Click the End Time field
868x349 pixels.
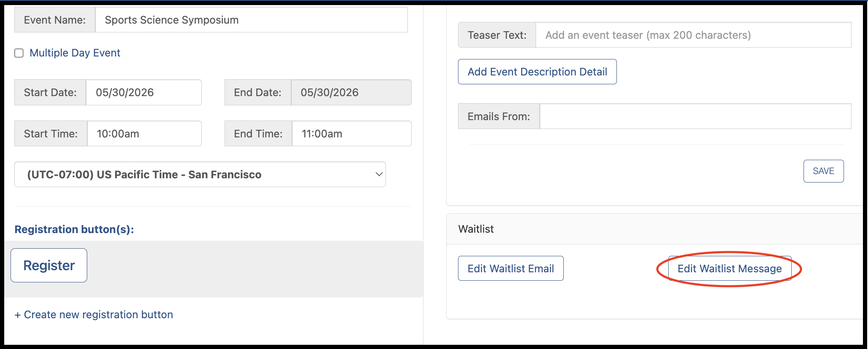[x=351, y=134]
